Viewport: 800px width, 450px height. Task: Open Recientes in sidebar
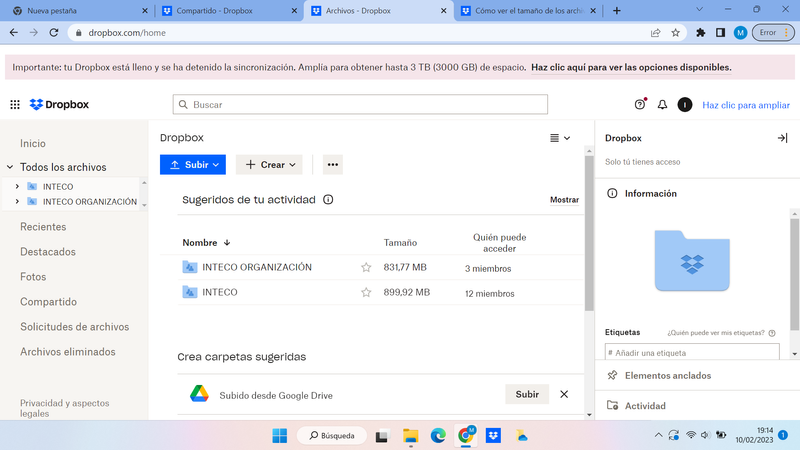43,227
